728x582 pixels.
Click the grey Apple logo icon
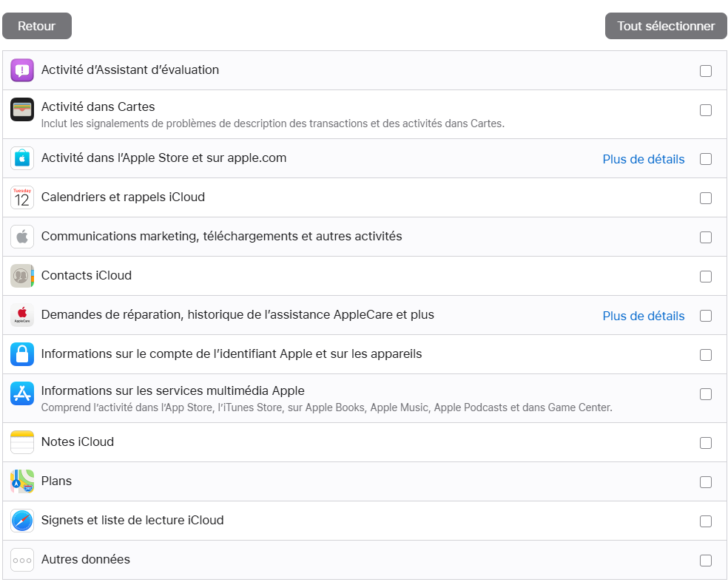click(22, 237)
